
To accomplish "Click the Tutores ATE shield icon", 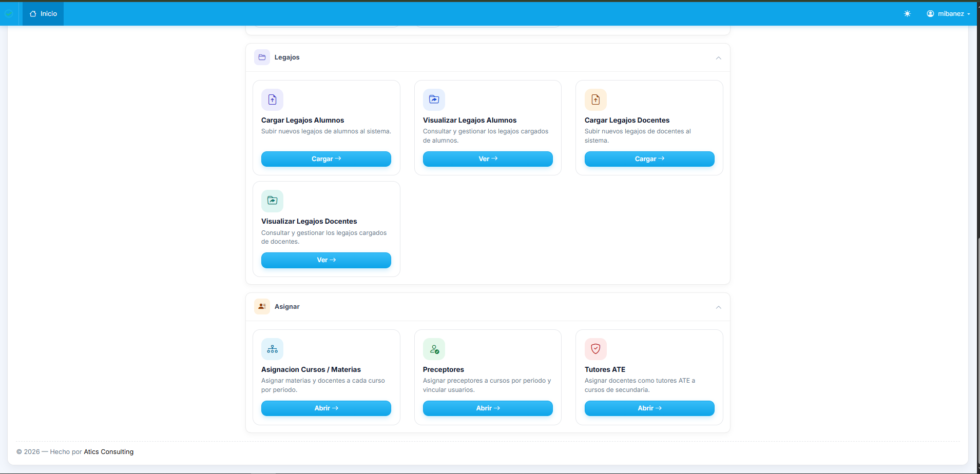I will point(595,349).
